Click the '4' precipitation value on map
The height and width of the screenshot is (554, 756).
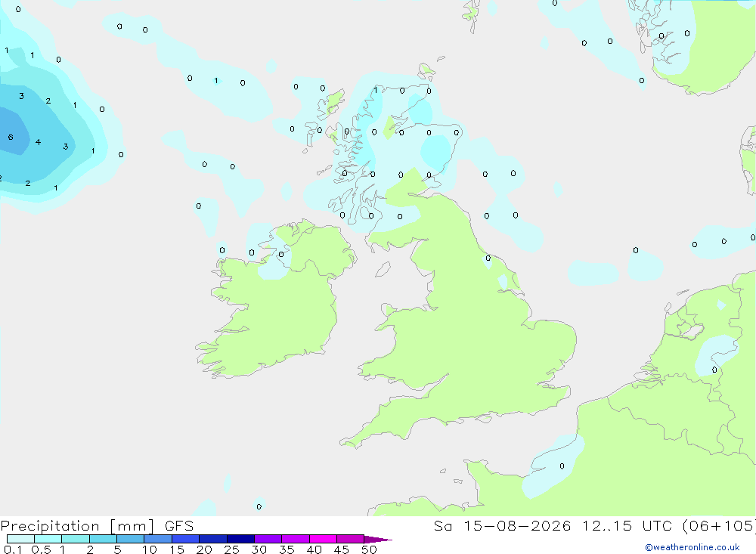pos(38,142)
